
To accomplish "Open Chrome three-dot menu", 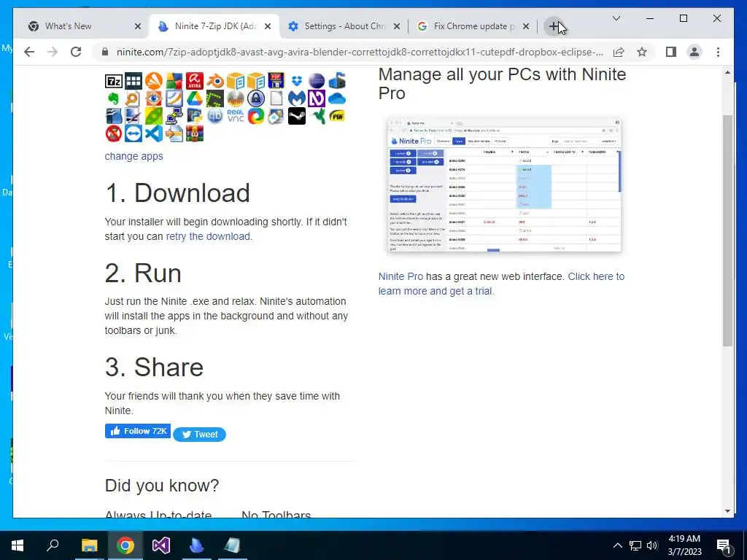I will pos(718,52).
